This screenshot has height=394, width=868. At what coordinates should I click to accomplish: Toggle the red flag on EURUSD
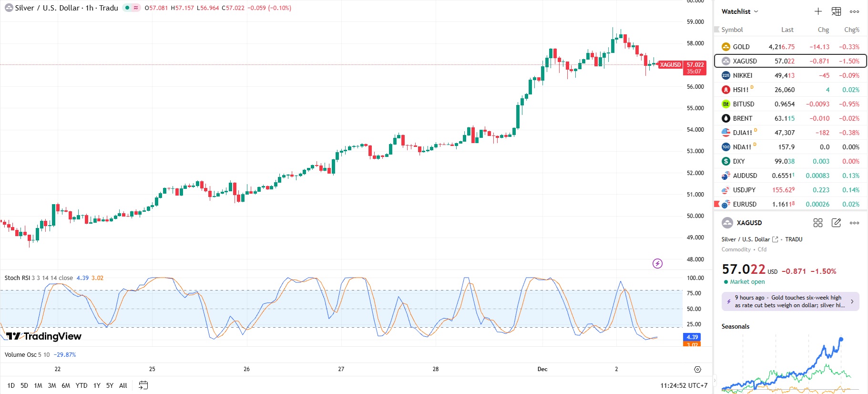(717, 204)
